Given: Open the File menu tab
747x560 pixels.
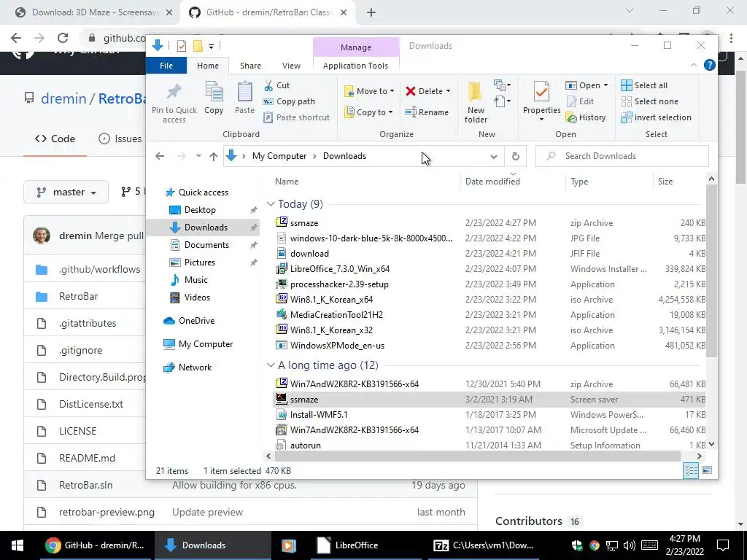Looking at the screenshot, I should (166, 66).
